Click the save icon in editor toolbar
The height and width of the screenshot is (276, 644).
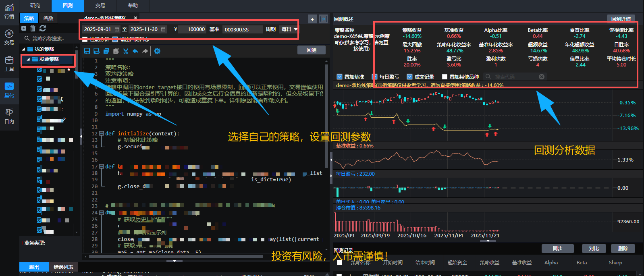[87, 51]
